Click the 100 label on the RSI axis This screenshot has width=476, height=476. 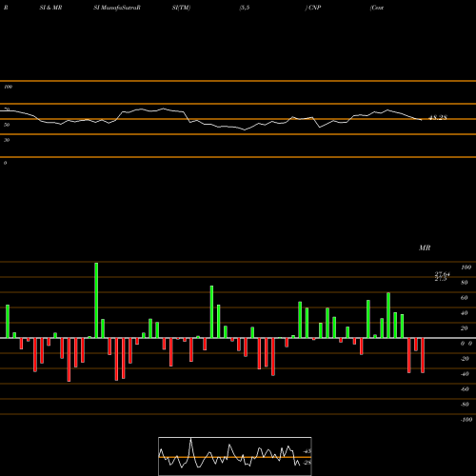click(8, 87)
